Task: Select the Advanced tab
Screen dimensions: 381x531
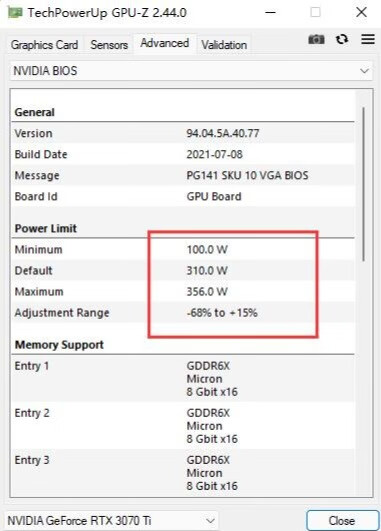Action: (x=165, y=43)
